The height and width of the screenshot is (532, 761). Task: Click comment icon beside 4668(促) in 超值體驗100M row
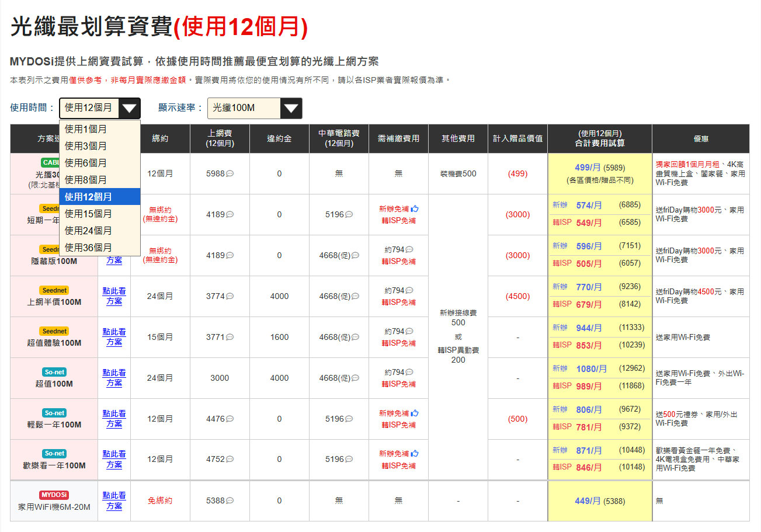(355, 338)
